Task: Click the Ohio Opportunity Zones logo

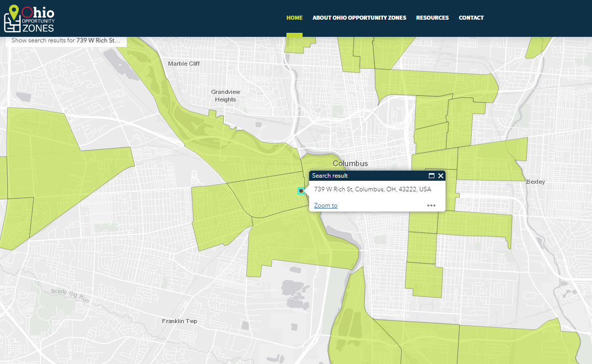Action: point(29,19)
